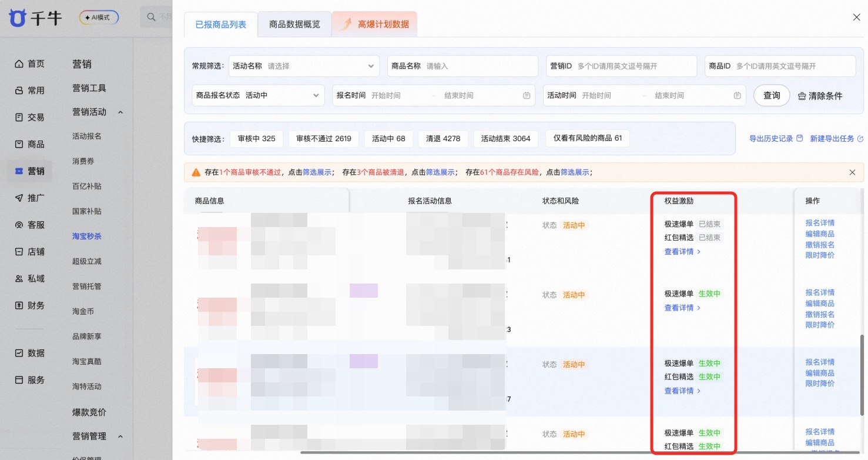
Task: Click the 商品名称 input field
Action: pyautogui.click(x=463, y=66)
